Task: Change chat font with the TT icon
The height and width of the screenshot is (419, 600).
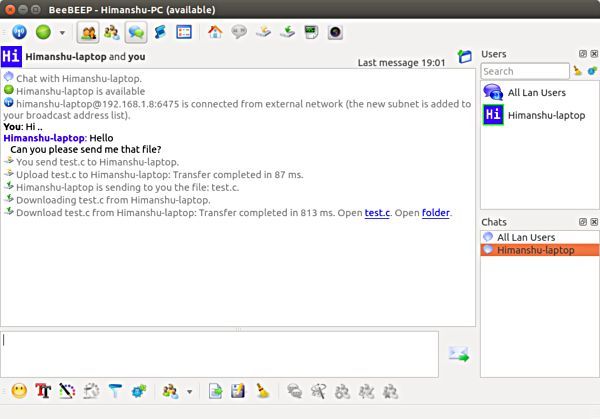Action: pyautogui.click(x=43, y=391)
